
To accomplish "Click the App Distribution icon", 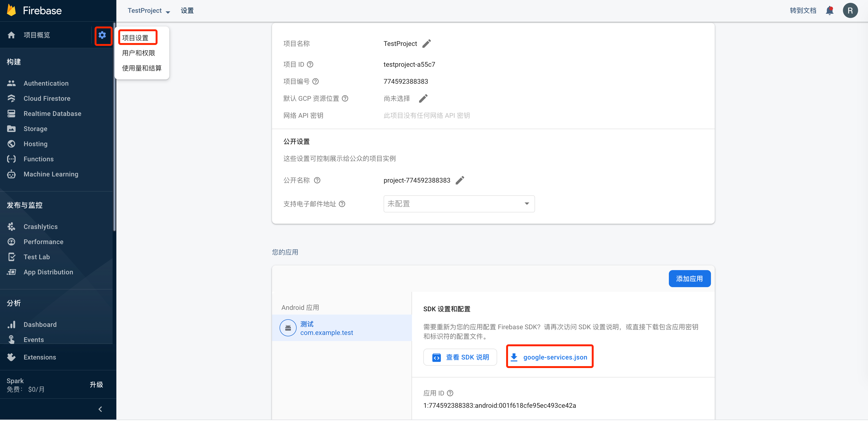I will pyautogui.click(x=11, y=272).
